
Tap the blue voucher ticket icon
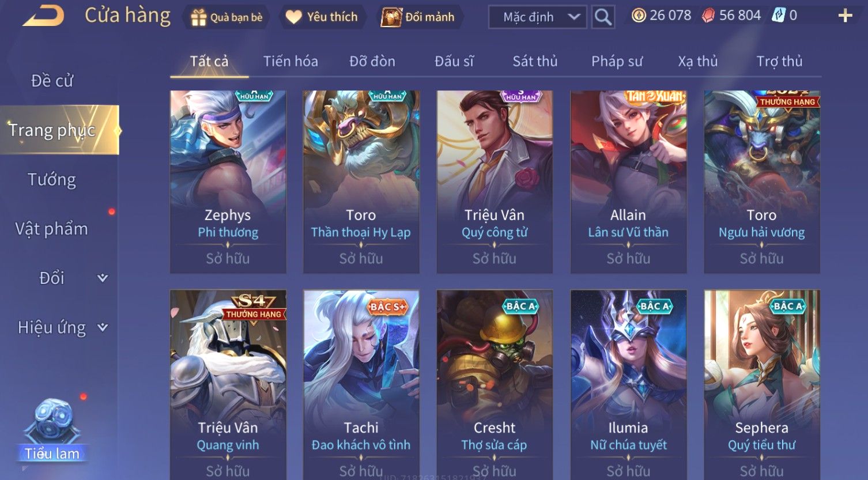point(779,16)
